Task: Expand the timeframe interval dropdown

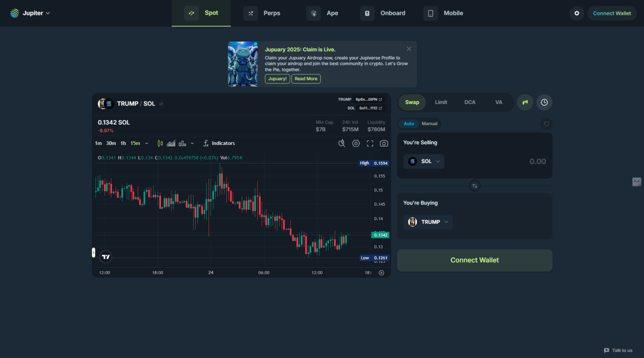Action: [x=147, y=143]
